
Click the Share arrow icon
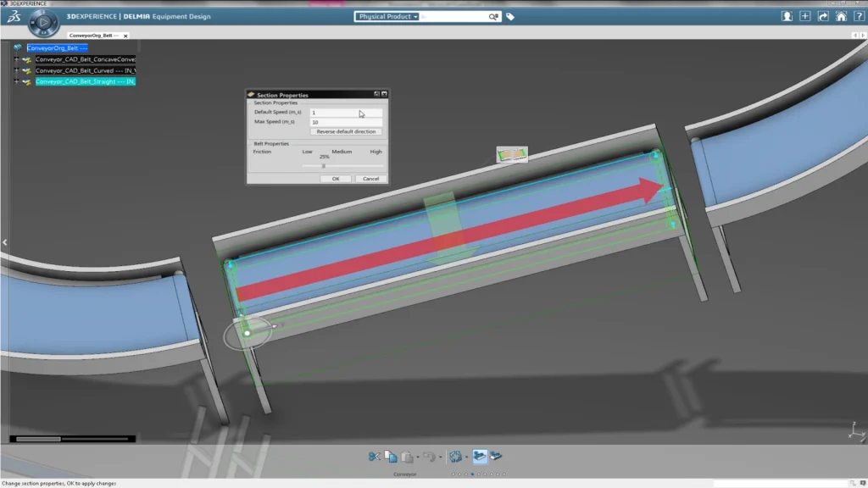coord(823,16)
